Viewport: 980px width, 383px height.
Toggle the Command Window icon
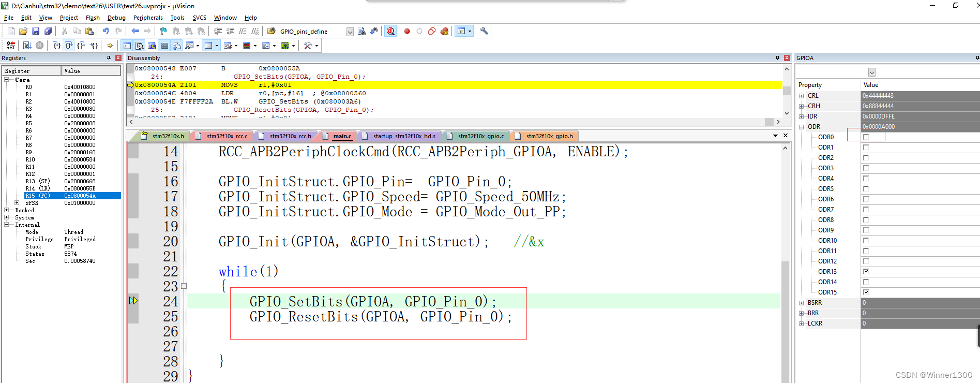pos(127,46)
